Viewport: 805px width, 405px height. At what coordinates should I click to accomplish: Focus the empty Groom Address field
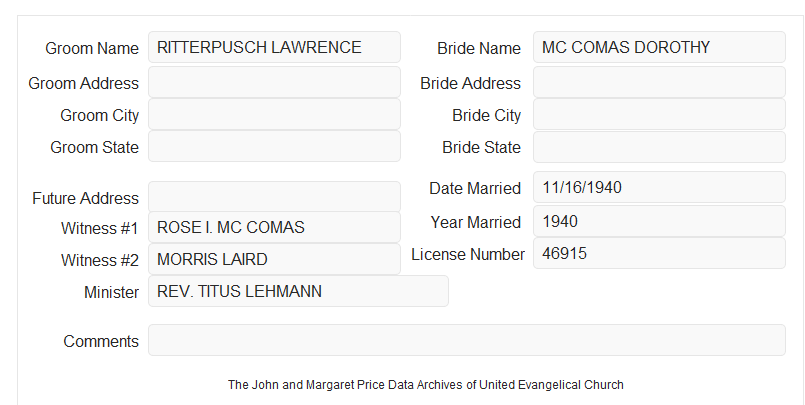(x=274, y=82)
